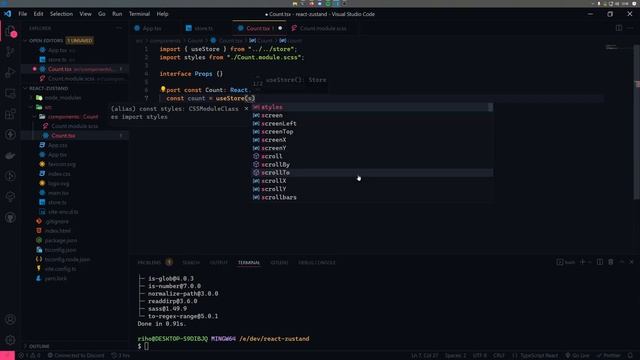The height and width of the screenshot is (360, 640).
Task: Open the Source Control view
Action: (x=11, y=52)
